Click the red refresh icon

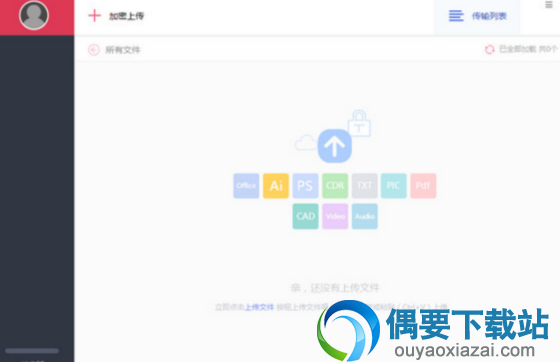pos(490,49)
